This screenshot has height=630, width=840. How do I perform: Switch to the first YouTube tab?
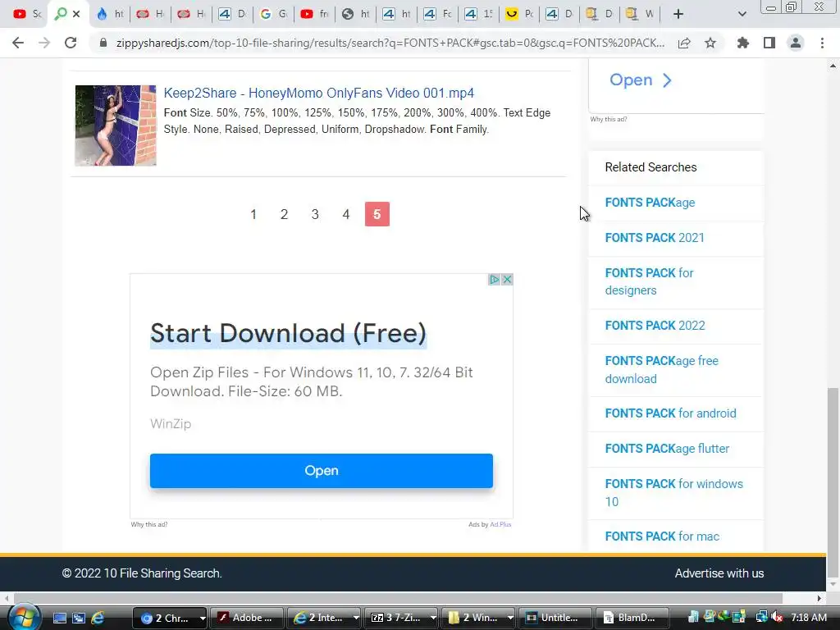coord(27,14)
